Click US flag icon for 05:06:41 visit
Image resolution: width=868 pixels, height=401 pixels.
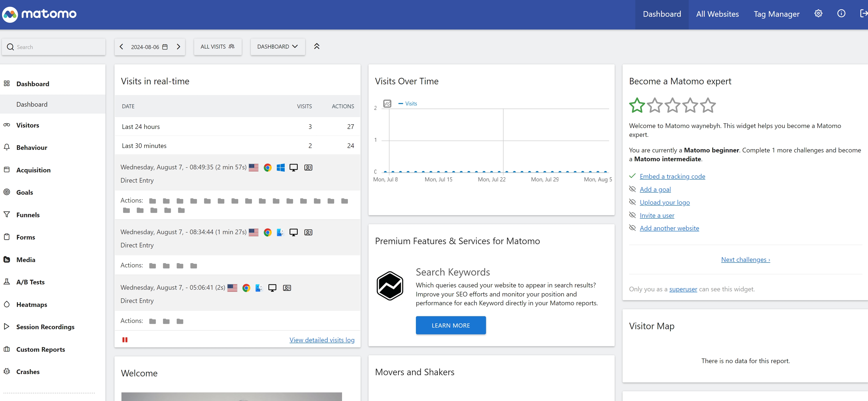pos(232,288)
